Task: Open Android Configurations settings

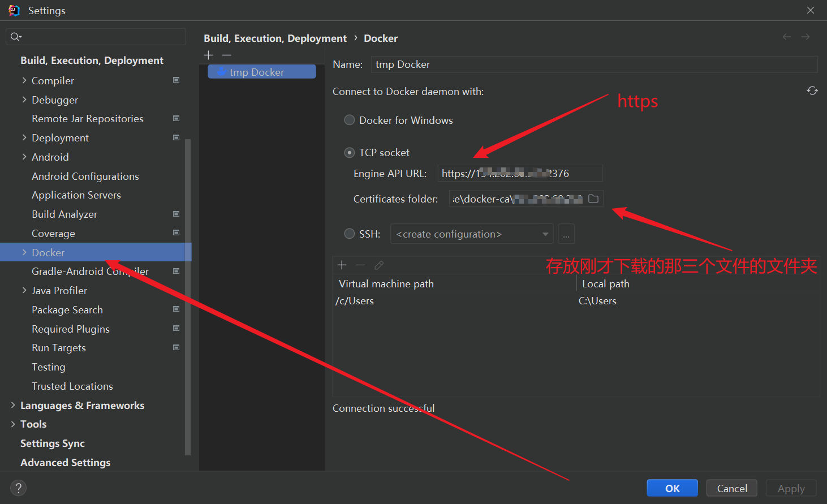Action: point(85,176)
